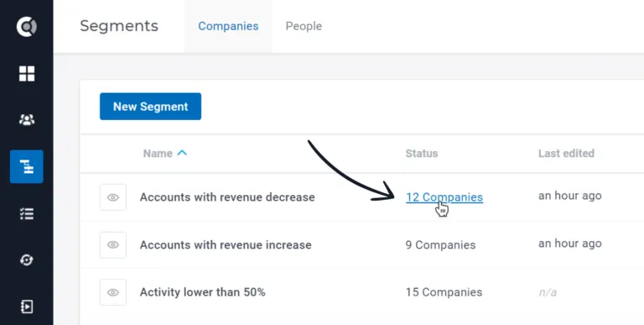The height and width of the screenshot is (325, 644).
Task: Open the checklist tasks icon in sidebar
Action: click(27, 213)
